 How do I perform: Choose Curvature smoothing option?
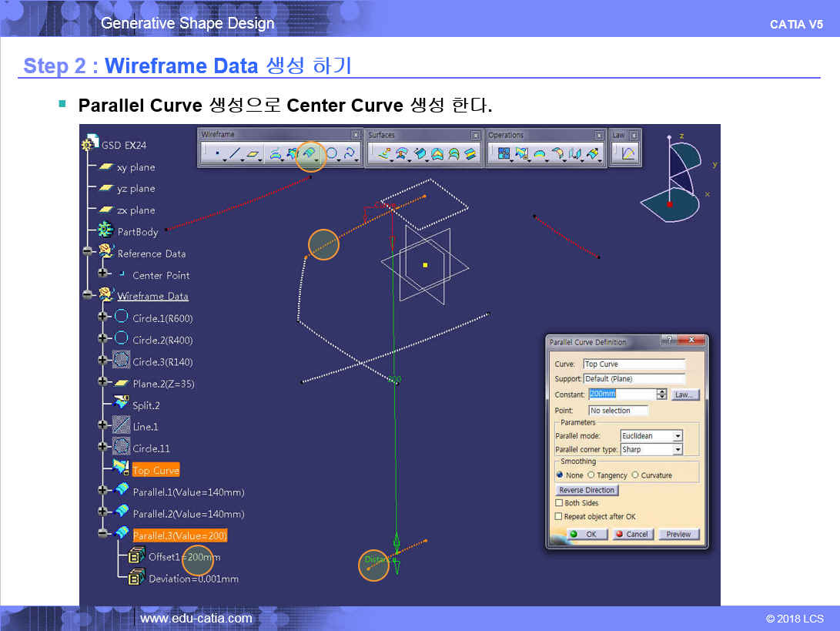(x=635, y=475)
